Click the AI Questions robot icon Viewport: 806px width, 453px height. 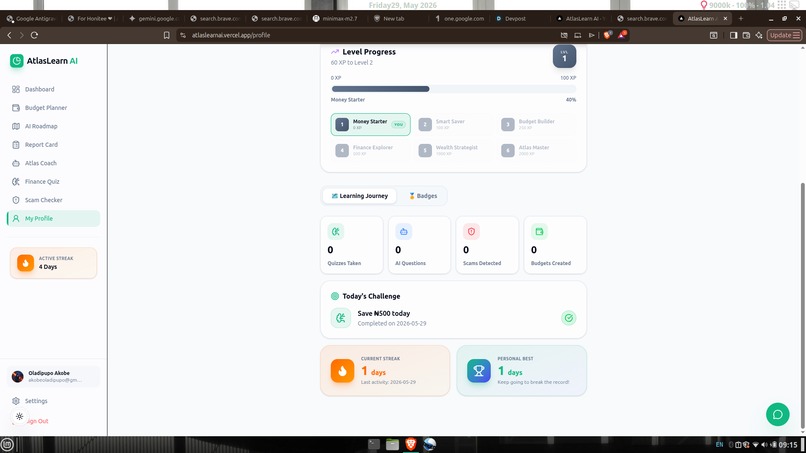pos(404,231)
